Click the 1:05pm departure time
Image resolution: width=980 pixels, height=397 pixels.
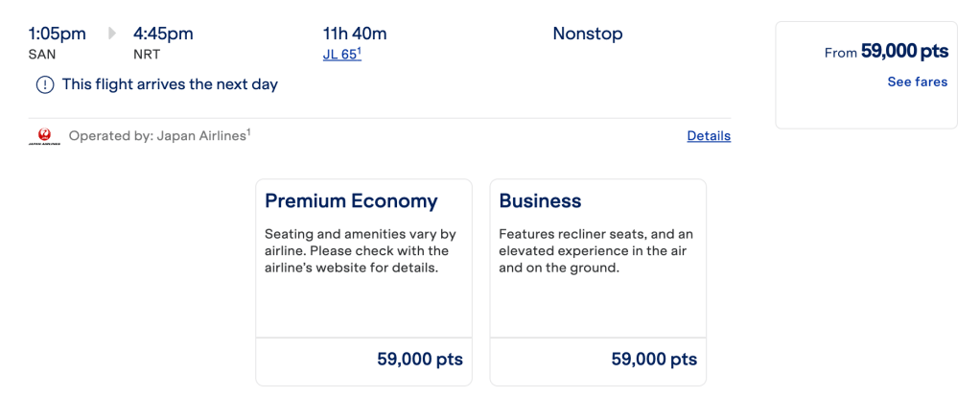tap(58, 34)
